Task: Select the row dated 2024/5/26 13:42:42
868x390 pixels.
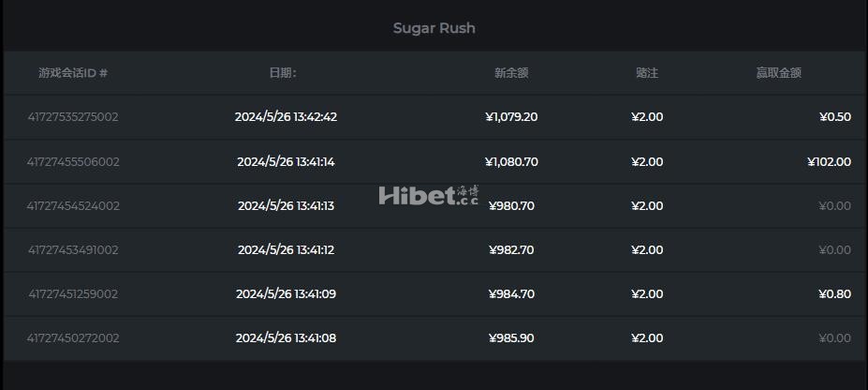Action: (434, 117)
